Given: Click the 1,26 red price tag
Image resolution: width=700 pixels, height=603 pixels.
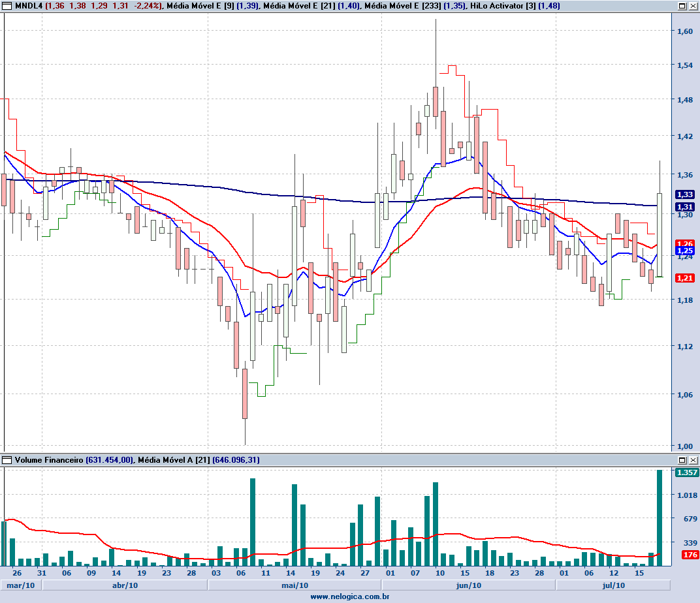Looking at the screenshot, I should pyautogui.click(x=685, y=243).
